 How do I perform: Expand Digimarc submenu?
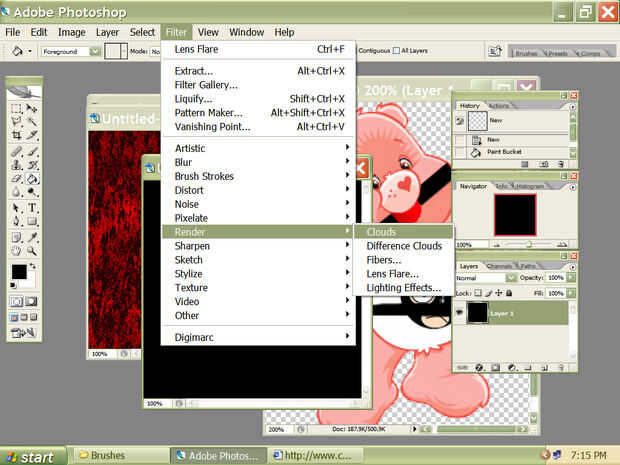point(259,337)
